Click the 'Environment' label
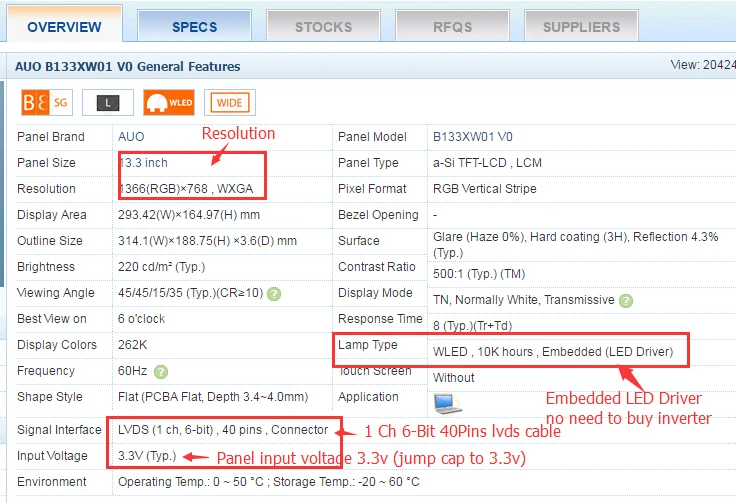The width and height of the screenshot is (736, 503). click(52, 481)
